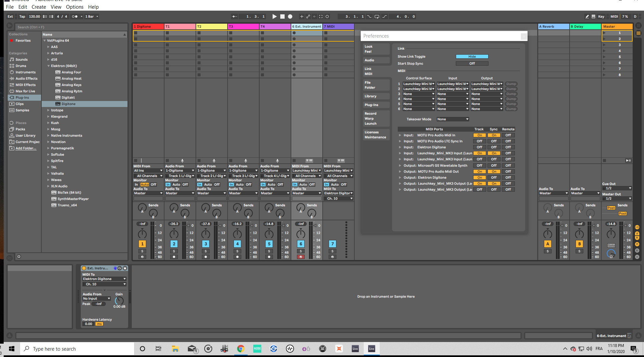Viewport: 644px width, 357px height.
Task: Open the User Library place
Action: click(25, 136)
